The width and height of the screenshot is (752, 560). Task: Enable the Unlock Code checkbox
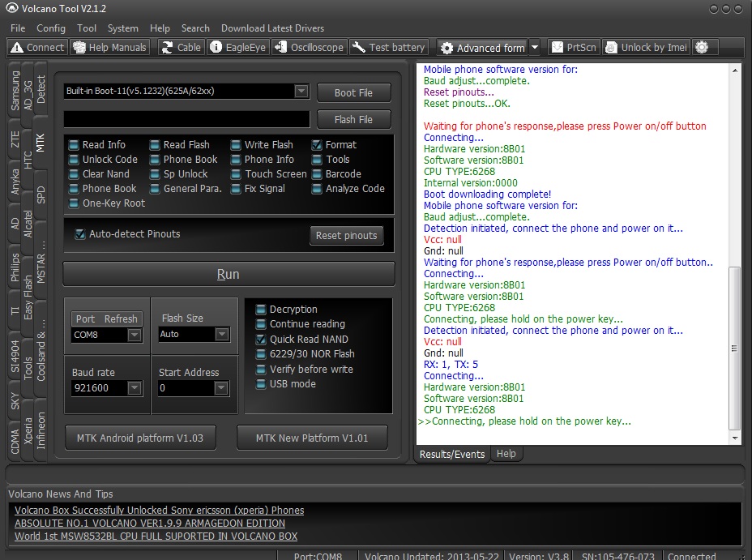[74, 160]
